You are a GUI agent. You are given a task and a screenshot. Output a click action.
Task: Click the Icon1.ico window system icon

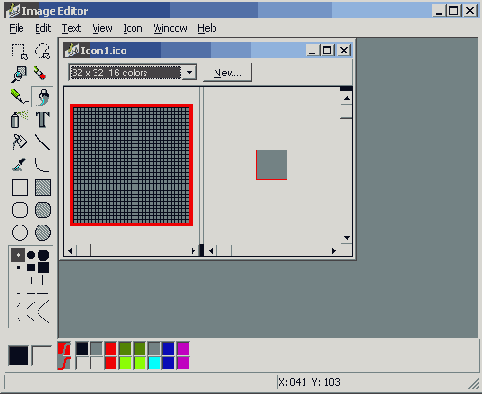[72, 50]
